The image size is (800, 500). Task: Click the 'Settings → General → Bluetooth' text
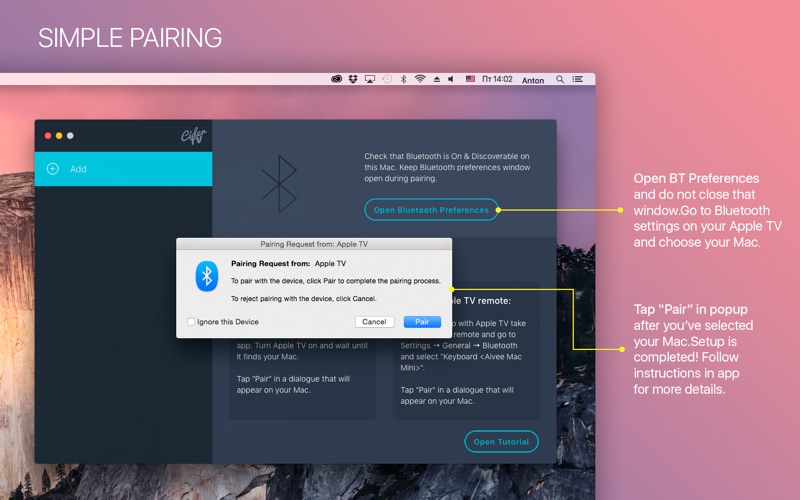[459, 345]
